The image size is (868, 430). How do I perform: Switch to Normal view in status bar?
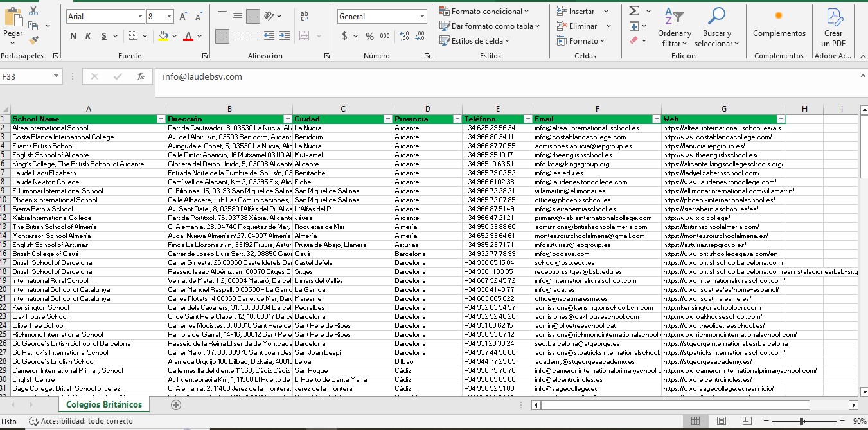(695, 421)
